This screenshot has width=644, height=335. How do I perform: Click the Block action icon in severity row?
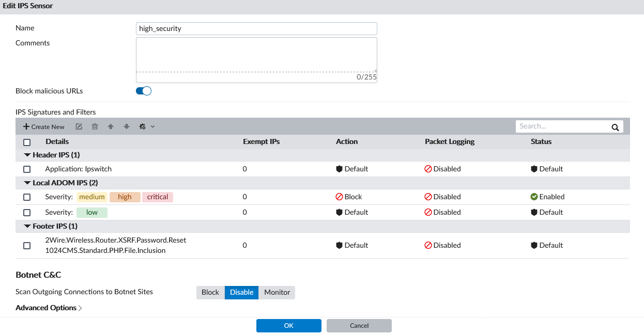(340, 197)
